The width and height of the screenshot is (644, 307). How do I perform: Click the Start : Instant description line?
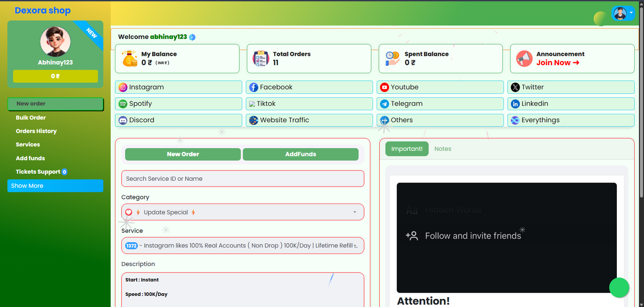[x=142, y=280]
